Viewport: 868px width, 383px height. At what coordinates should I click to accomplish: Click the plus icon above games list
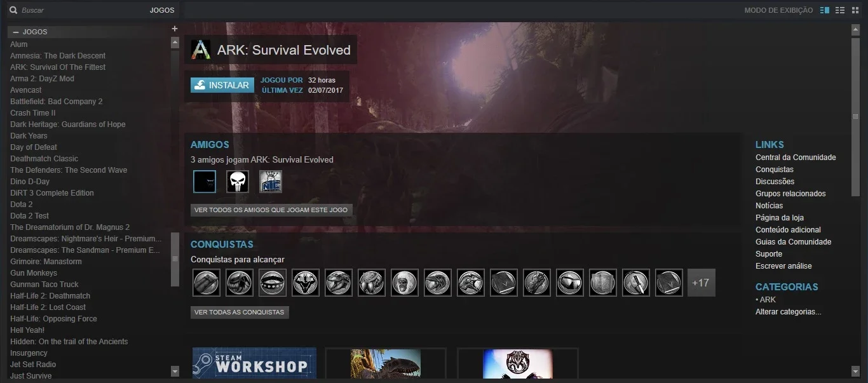click(175, 29)
